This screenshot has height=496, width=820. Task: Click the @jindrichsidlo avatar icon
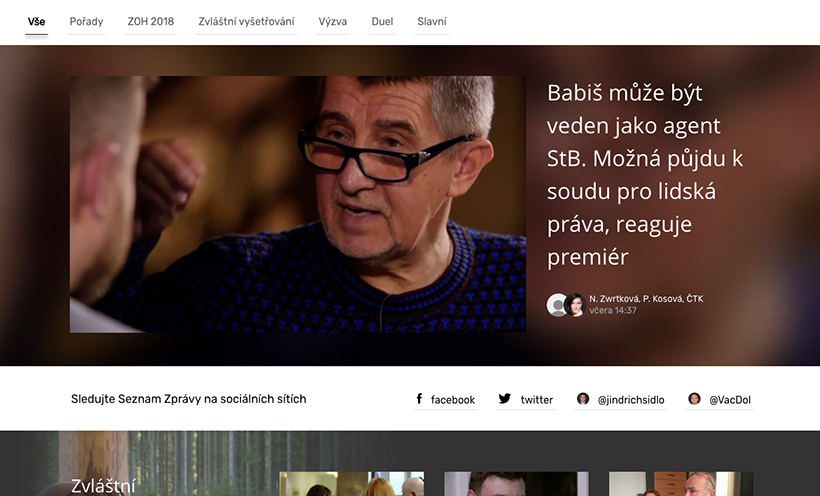(583, 399)
